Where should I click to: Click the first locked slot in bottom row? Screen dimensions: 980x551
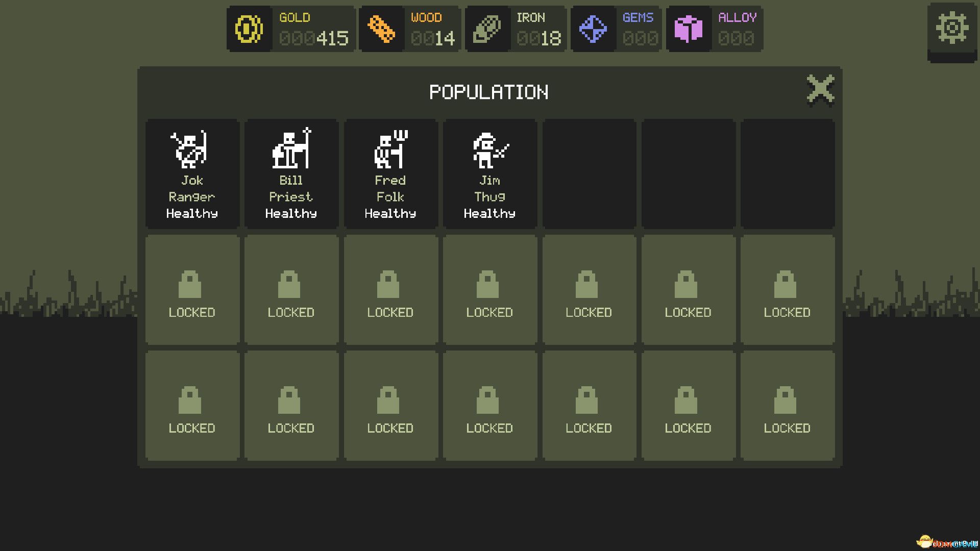[x=192, y=406]
